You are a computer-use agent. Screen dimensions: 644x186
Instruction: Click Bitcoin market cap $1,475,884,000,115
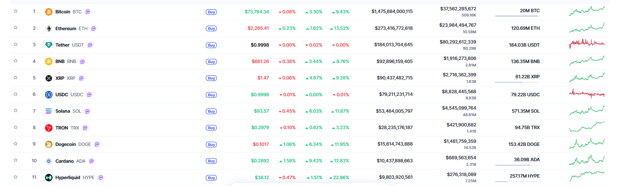[x=392, y=11]
